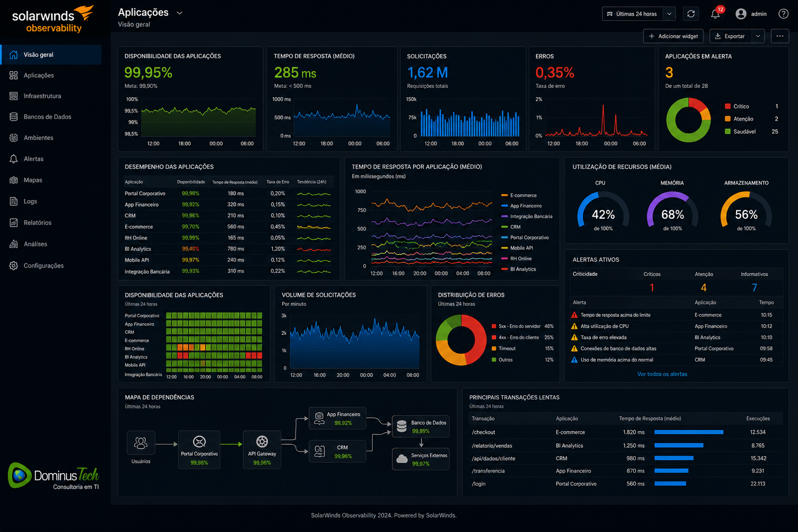Open the help question mark icon

(783, 14)
